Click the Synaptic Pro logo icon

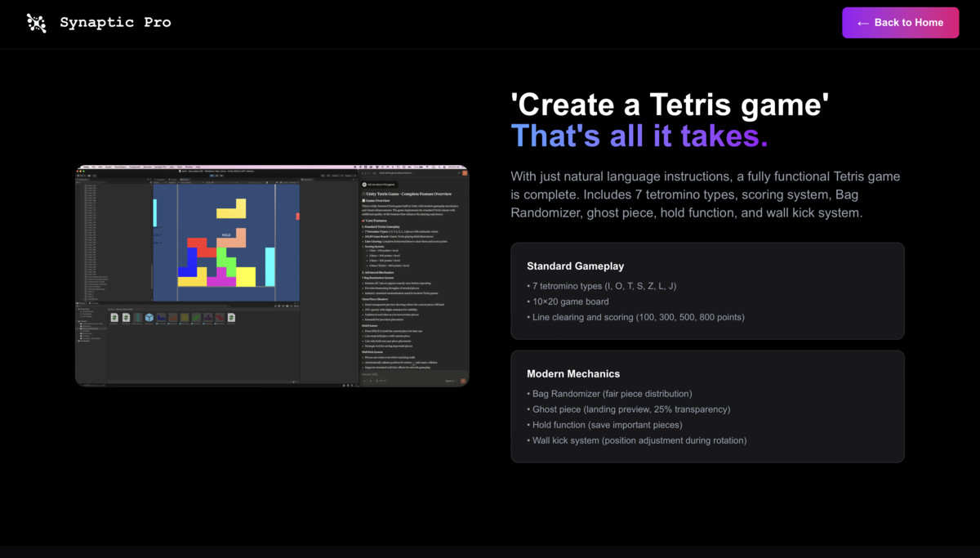click(36, 22)
